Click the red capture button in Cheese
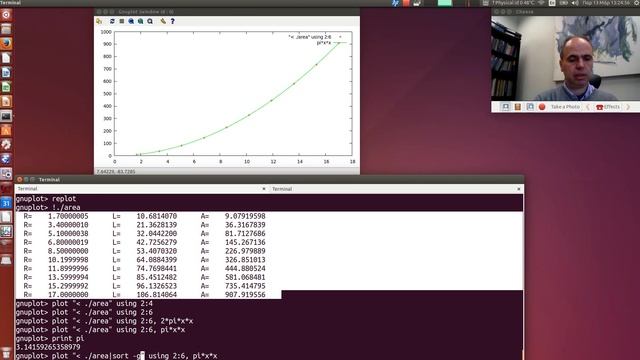This screenshot has height=360, width=640. [542, 107]
